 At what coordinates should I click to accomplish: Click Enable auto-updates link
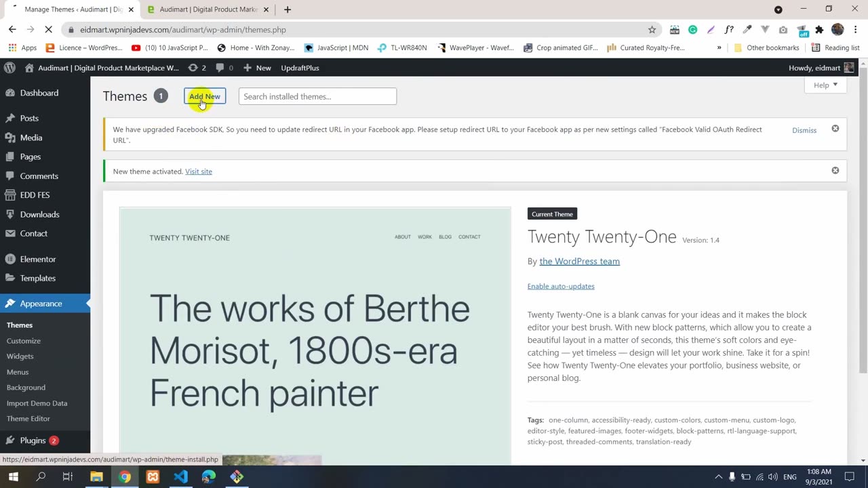click(561, 286)
